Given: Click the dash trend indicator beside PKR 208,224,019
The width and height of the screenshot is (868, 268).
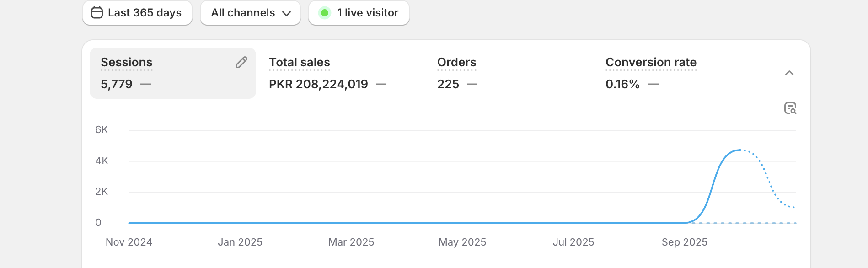Looking at the screenshot, I should click(x=381, y=85).
